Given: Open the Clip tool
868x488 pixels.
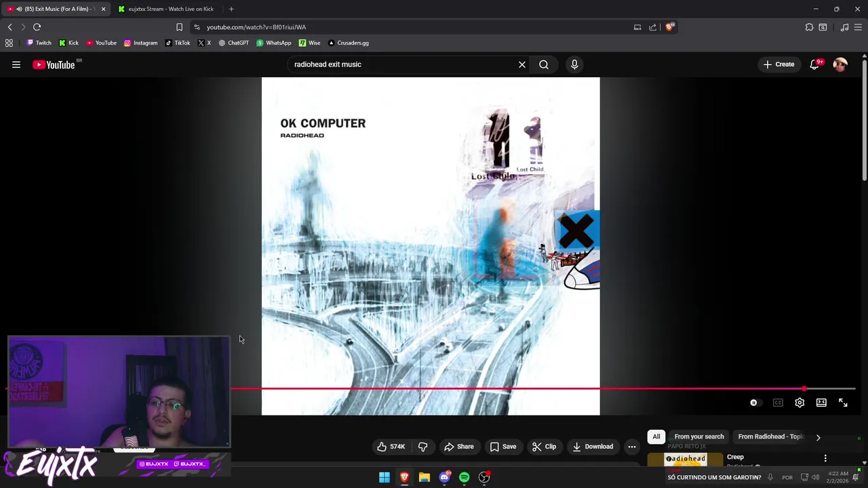Looking at the screenshot, I should click(x=544, y=447).
